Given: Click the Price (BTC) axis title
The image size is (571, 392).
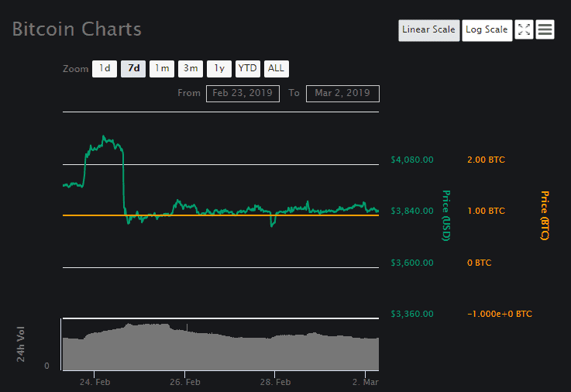Looking at the screenshot, I should click(545, 215).
